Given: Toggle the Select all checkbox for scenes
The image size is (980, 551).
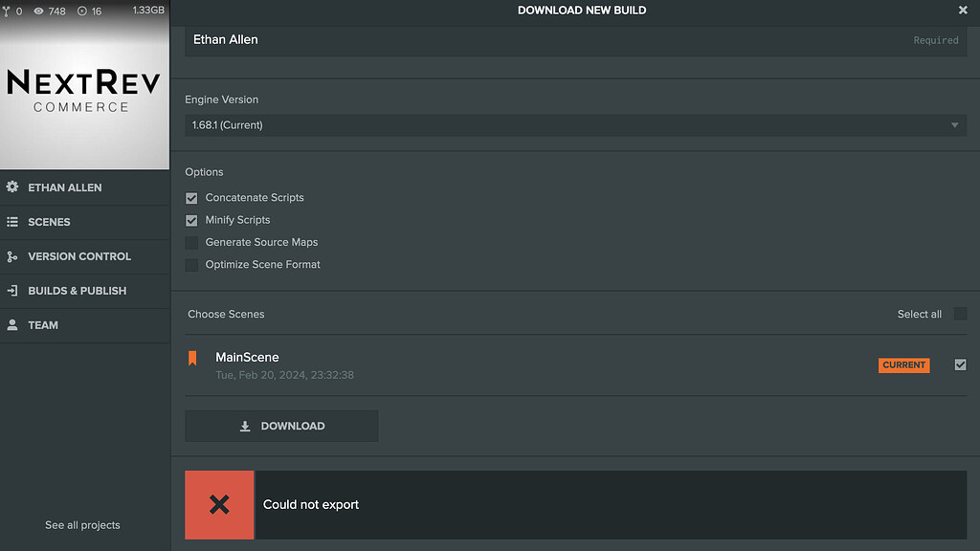Looking at the screenshot, I should coord(959,314).
